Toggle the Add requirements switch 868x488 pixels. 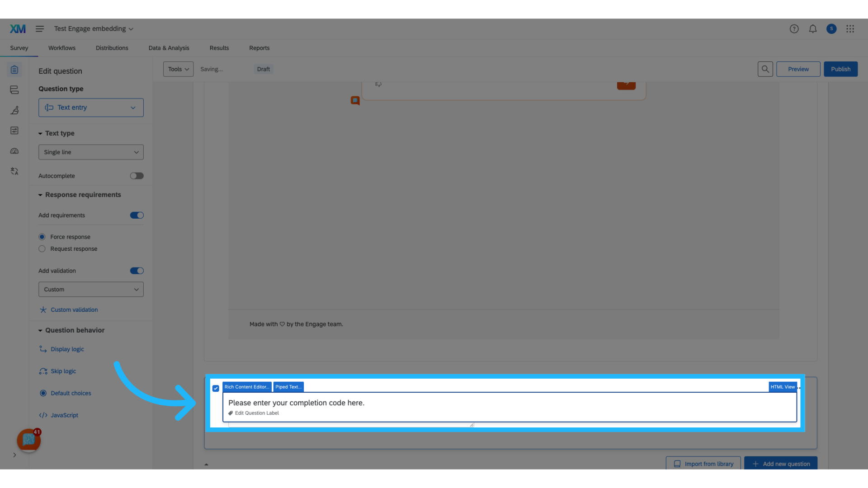tap(137, 215)
